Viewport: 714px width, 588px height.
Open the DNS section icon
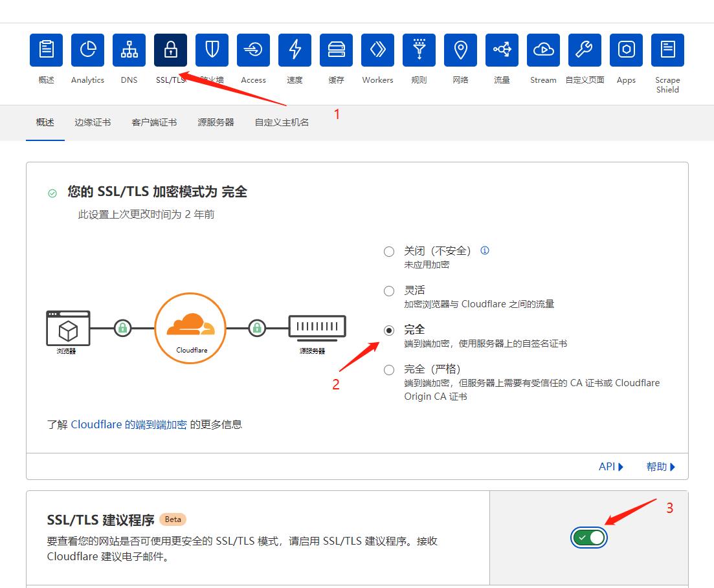[x=129, y=50]
